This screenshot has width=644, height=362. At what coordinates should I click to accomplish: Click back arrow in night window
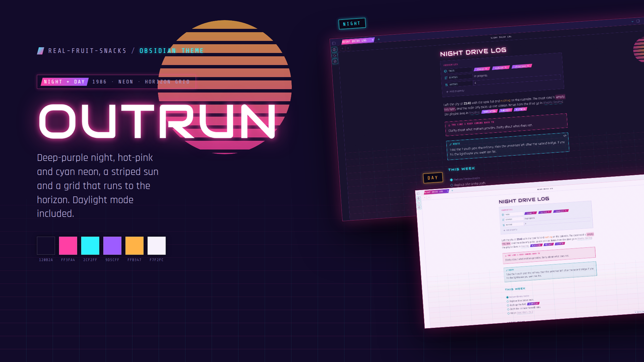343,48
